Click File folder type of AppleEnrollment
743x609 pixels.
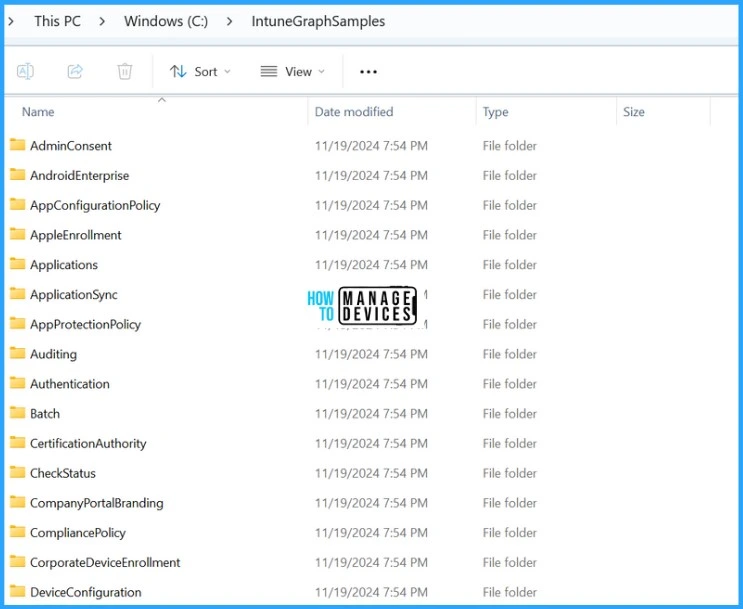pos(509,236)
